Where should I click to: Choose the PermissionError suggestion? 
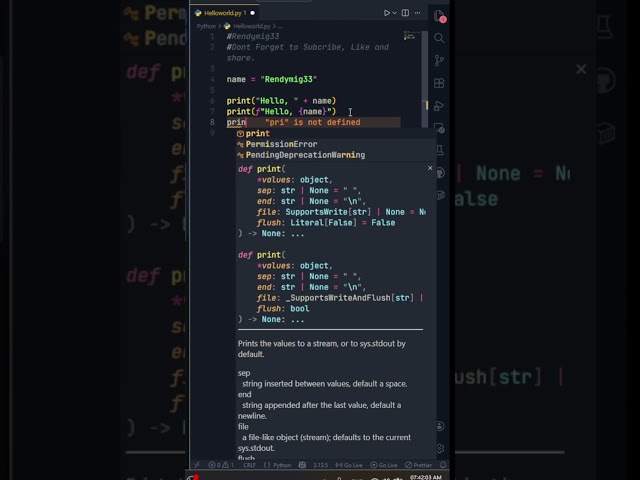coord(336,144)
